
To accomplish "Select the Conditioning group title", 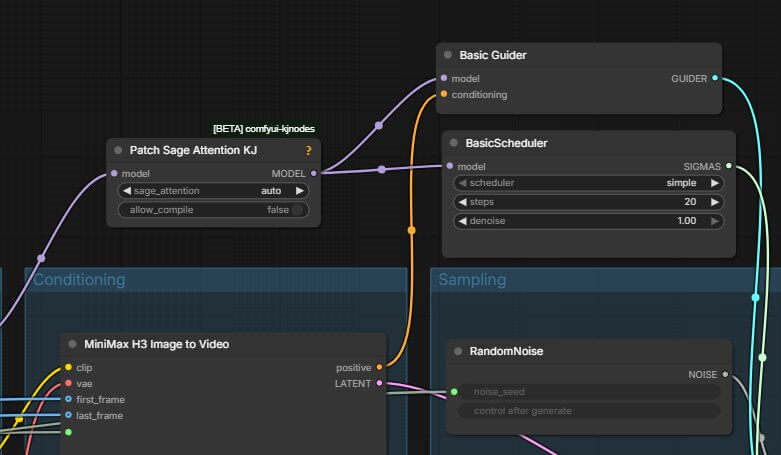I will (x=79, y=280).
